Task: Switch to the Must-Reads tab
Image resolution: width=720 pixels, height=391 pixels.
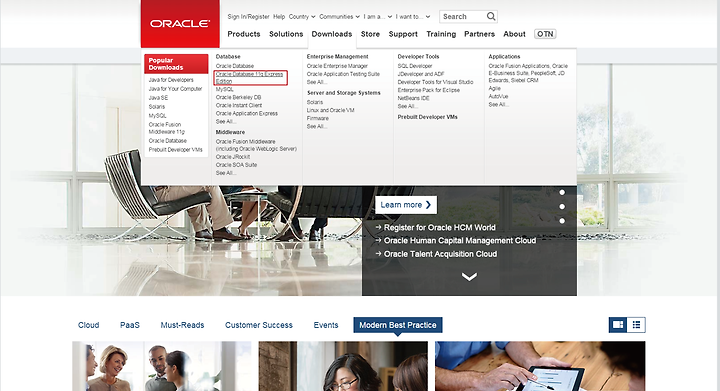Action: 182,325
